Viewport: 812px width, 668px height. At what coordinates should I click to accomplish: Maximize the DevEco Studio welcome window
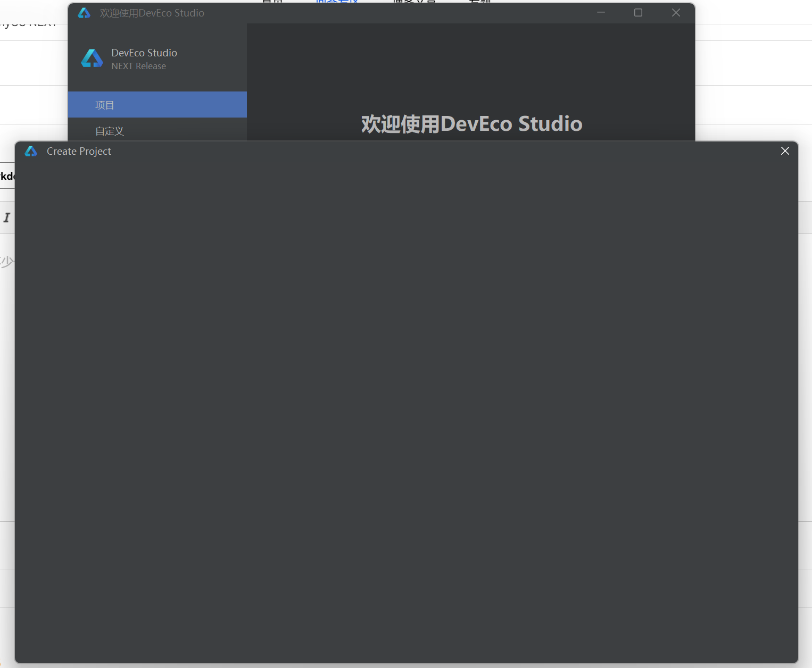[x=638, y=13]
